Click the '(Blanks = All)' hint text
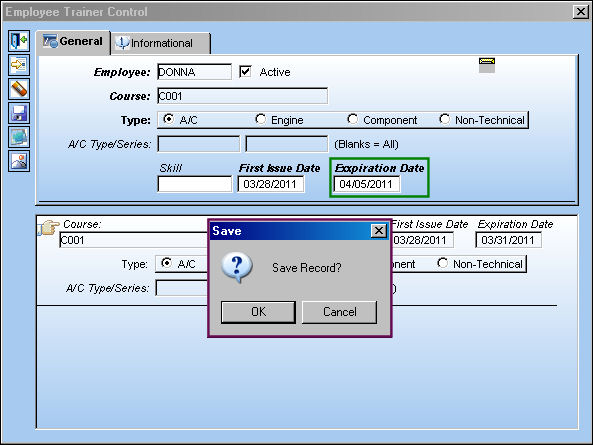The image size is (593, 445). coord(366,144)
